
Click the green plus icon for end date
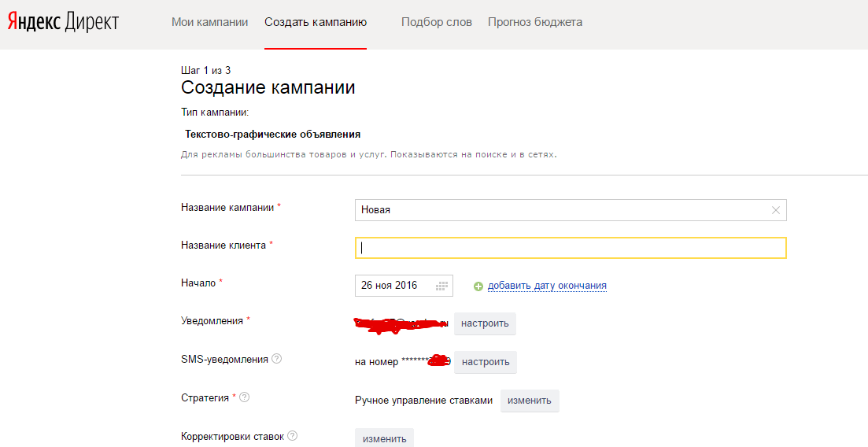[478, 286]
